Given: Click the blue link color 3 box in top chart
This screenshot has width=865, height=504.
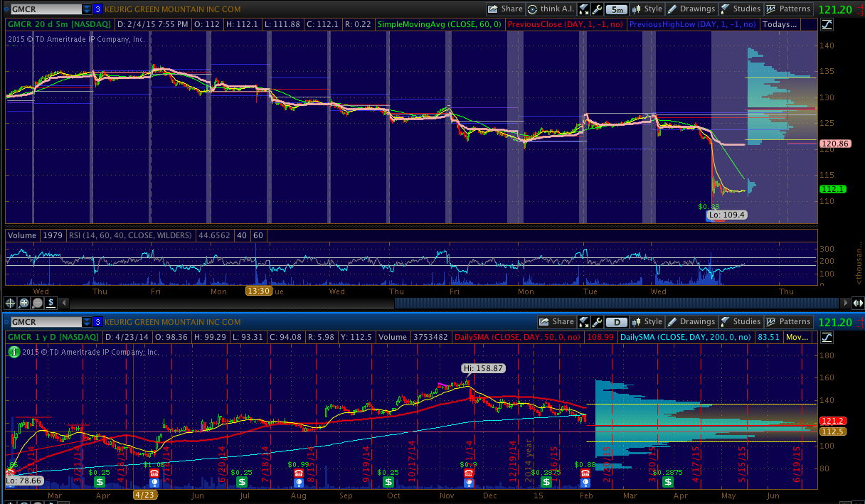Looking at the screenshot, I should [98, 9].
